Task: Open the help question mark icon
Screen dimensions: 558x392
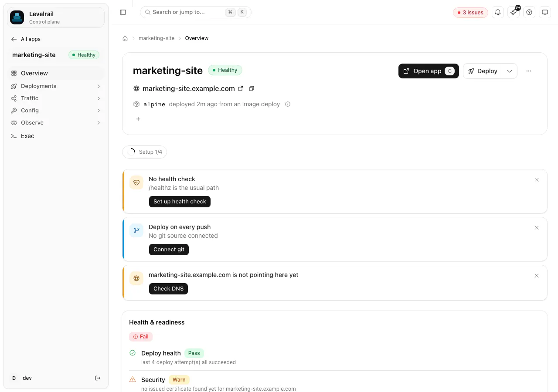Action: tap(529, 12)
